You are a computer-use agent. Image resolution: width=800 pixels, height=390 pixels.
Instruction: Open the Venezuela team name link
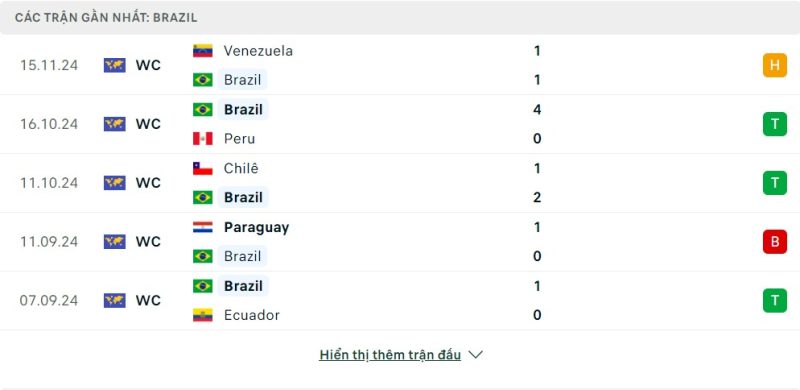click(x=258, y=51)
